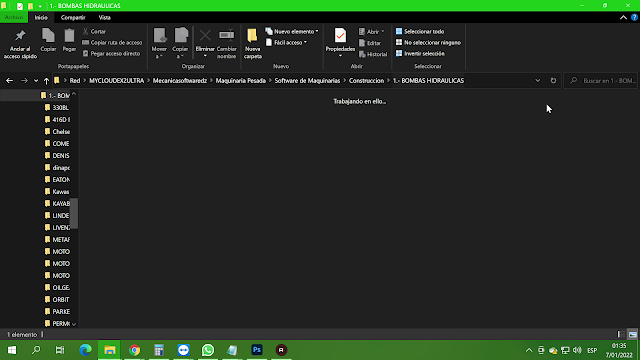Switch to the Compartir ribbon tab
Viewport: 640px width, 360px height.
tap(73, 18)
